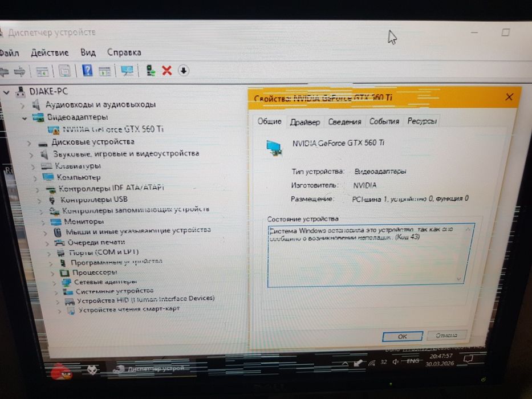Expand the Аудиовходы и аудиовыходы node
532x399 pixels.
tap(22, 105)
